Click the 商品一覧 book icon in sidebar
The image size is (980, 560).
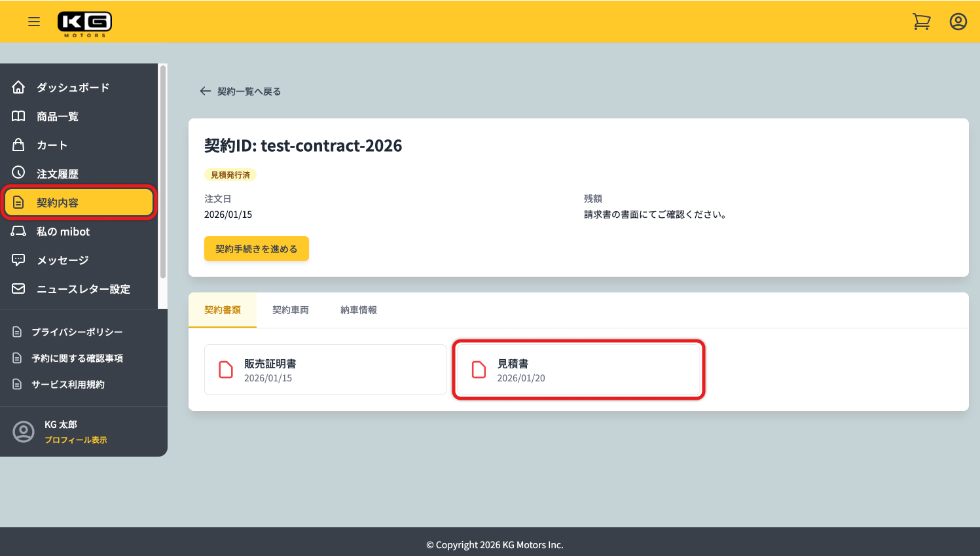click(19, 116)
